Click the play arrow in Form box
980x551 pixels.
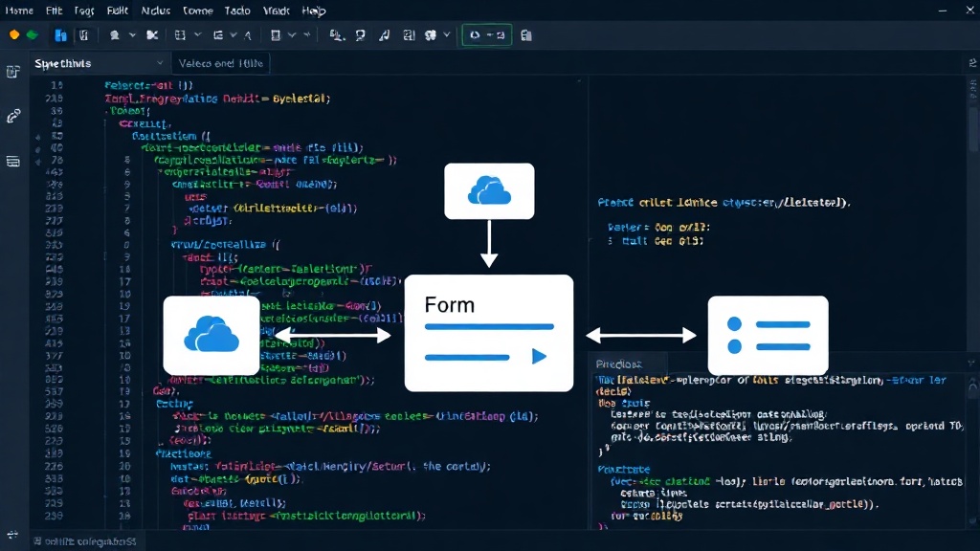539,356
